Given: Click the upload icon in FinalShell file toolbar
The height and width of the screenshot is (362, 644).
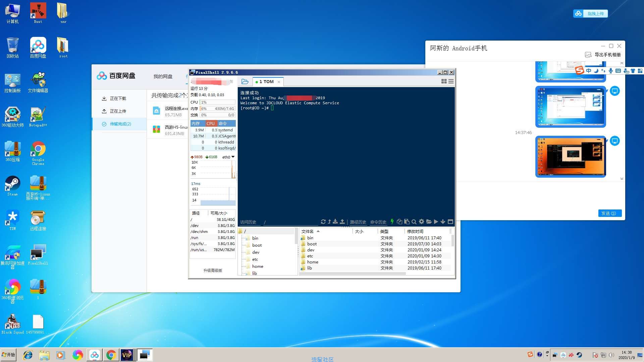Looking at the screenshot, I should click(x=342, y=222).
